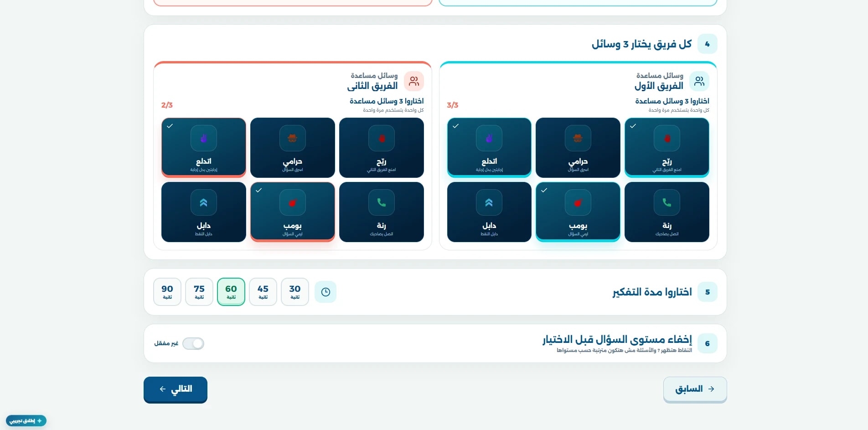Pick the حرامي thief card for الفريق الأول

coord(578,148)
